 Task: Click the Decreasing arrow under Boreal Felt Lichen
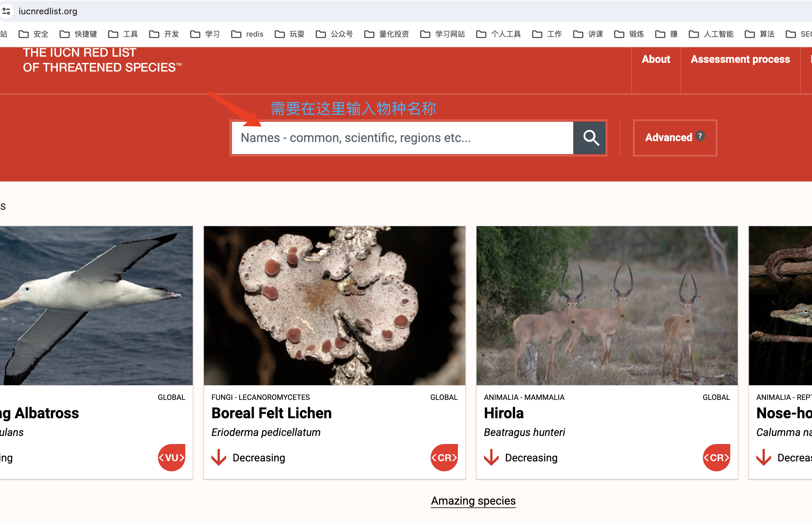[x=219, y=457]
